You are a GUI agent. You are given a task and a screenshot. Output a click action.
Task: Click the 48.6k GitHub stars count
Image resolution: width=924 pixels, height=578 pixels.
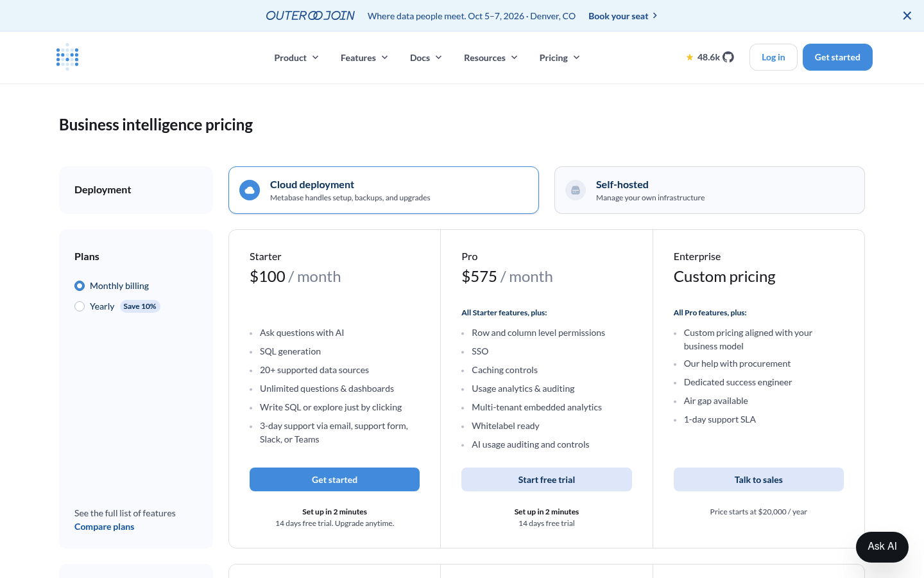(708, 57)
